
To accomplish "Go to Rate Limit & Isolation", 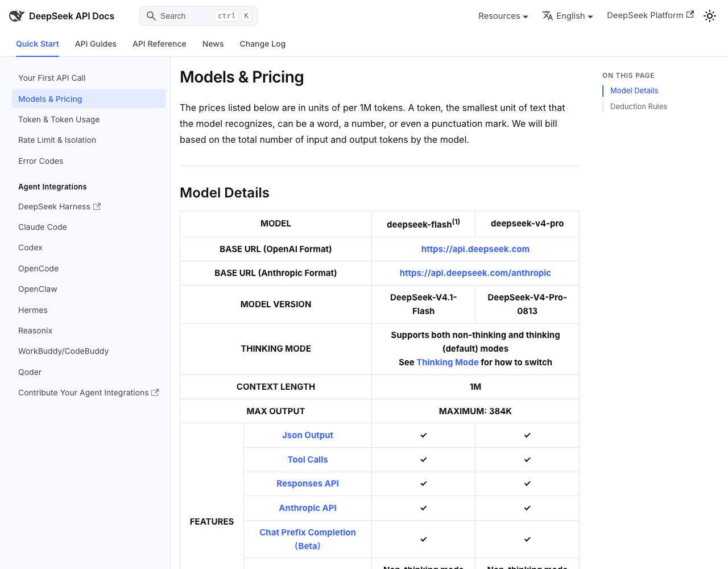I will pyautogui.click(x=89, y=140).
